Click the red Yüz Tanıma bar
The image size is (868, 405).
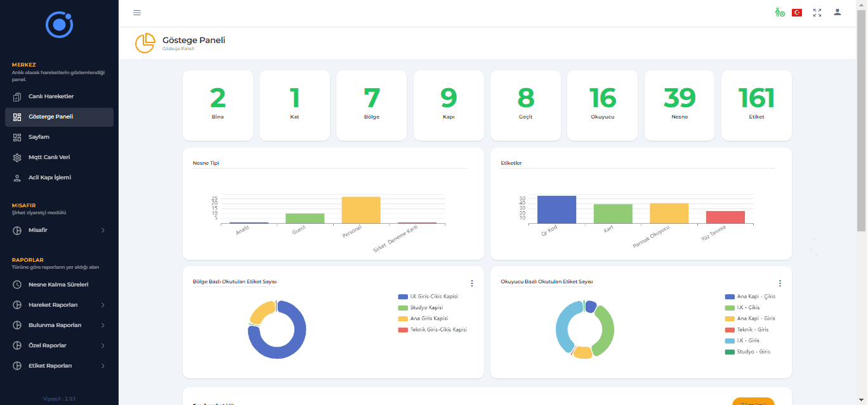(725, 217)
